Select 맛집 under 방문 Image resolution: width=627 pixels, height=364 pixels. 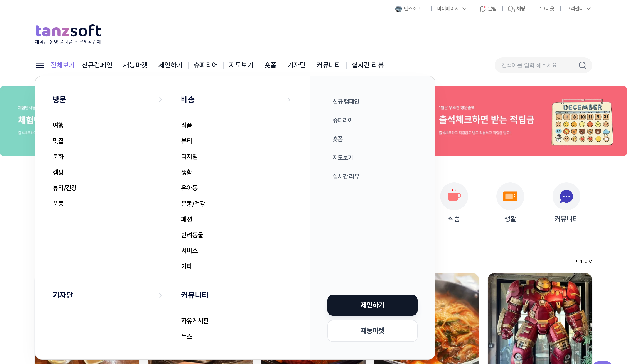coord(58,141)
